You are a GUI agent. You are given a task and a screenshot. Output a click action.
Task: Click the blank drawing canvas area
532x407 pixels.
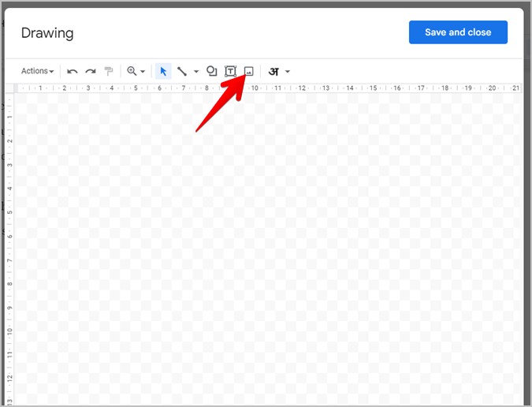point(268,248)
